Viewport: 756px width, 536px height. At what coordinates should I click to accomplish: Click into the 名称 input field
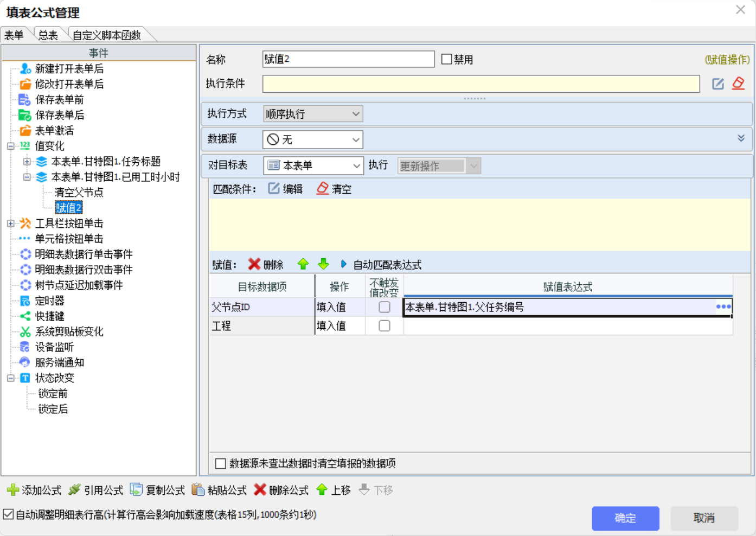pyautogui.click(x=348, y=59)
